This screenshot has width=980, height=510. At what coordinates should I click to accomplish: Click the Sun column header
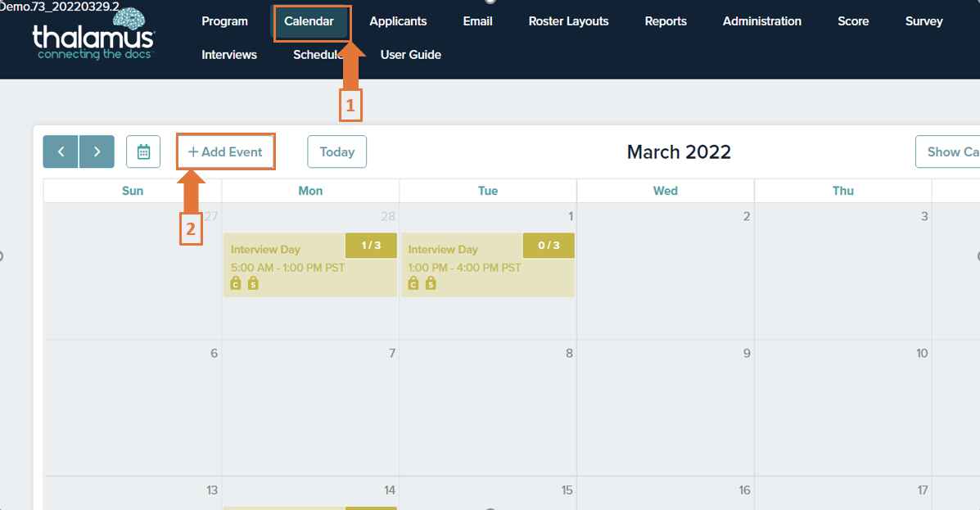coord(133,192)
